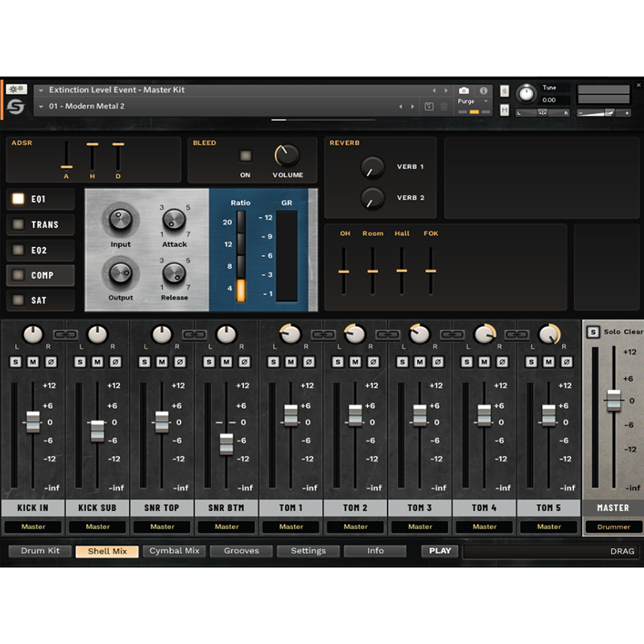Click the Bleed VOLUME knob
Screen dimensions: 644x644
click(287, 155)
